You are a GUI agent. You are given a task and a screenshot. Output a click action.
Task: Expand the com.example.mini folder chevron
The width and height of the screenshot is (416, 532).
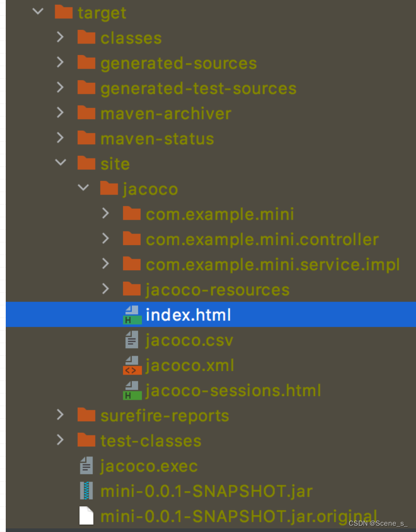coord(106,213)
